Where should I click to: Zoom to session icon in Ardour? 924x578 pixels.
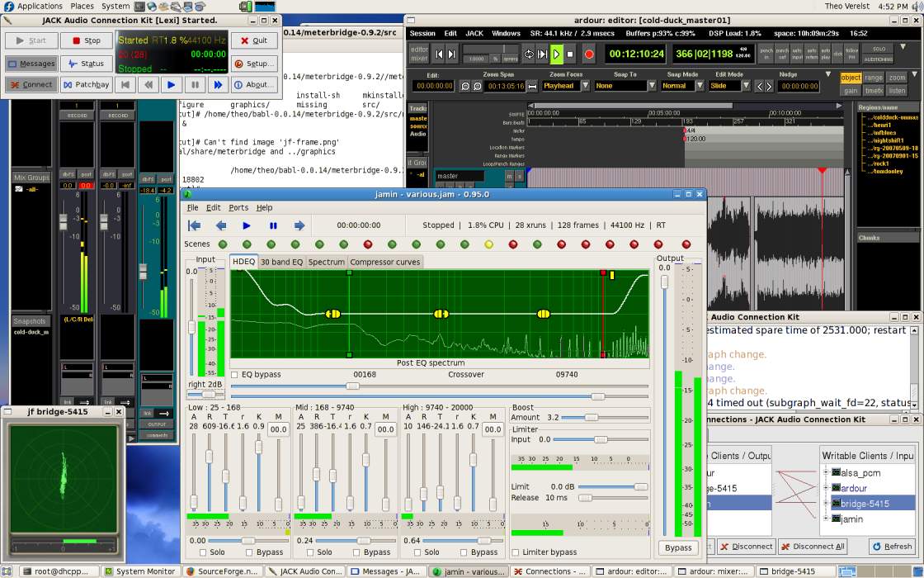pyautogui.click(x=532, y=86)
